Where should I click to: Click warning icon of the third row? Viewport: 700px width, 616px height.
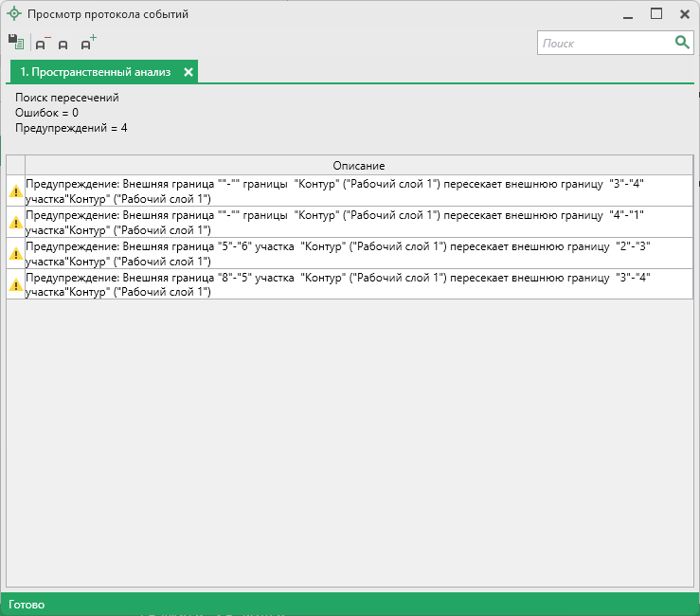click(15, 253)
